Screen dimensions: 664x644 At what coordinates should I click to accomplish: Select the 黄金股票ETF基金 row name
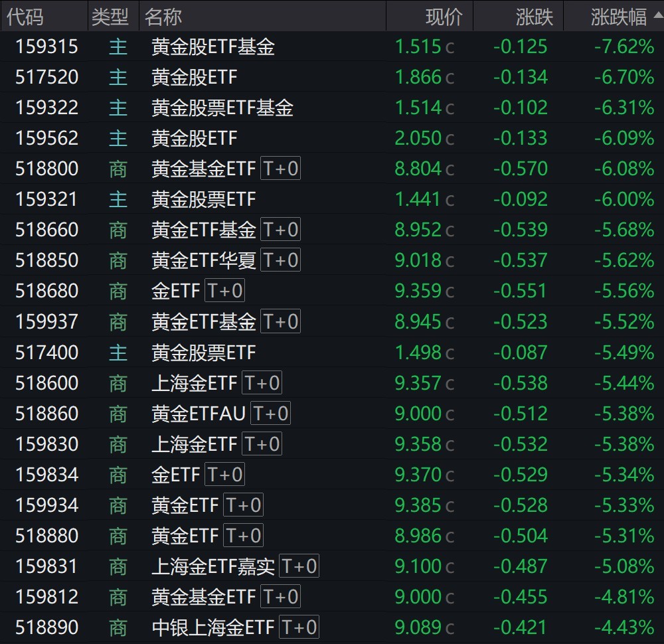click(x=222, y=108)
